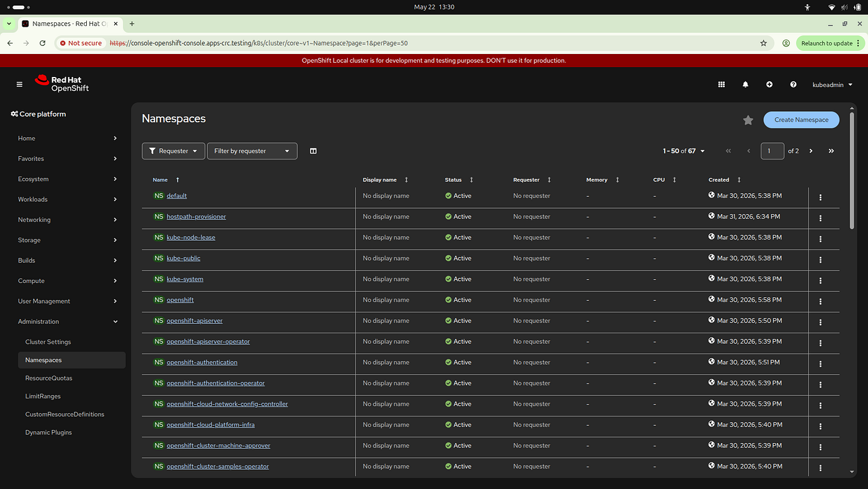Open the openshift-cloud-platform-infra namespace link
Image resolution: width=868 pixels, height=489 pixels.
[x=211, y=424]
